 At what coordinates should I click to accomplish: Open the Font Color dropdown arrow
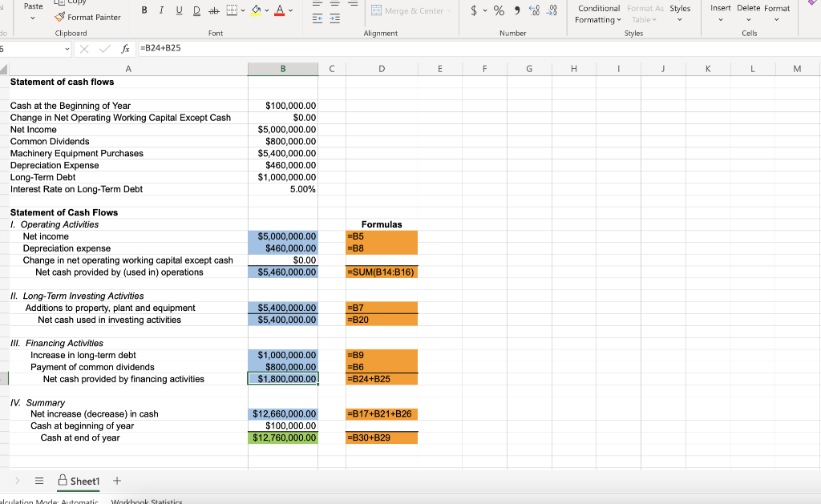(x=290, y=10)
